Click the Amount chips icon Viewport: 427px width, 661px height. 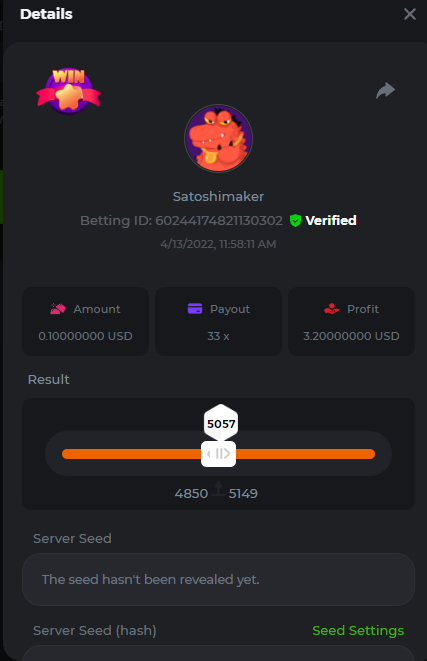point(58,309)
